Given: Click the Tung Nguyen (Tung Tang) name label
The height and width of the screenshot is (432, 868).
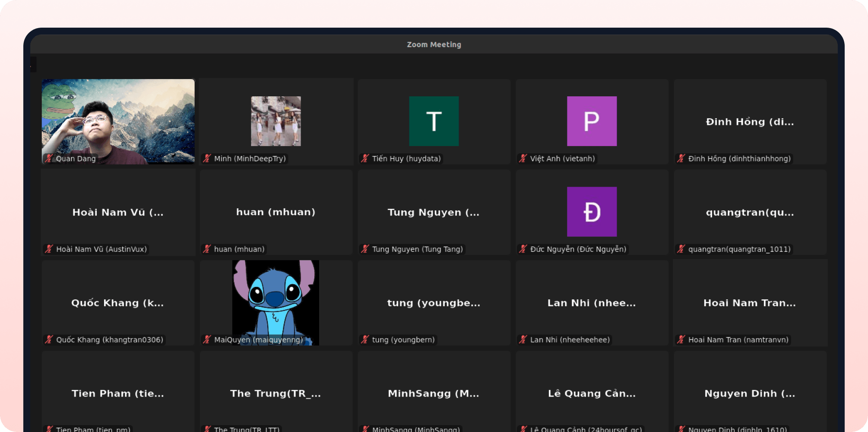Looking at the screenshot, I should 417,249.
